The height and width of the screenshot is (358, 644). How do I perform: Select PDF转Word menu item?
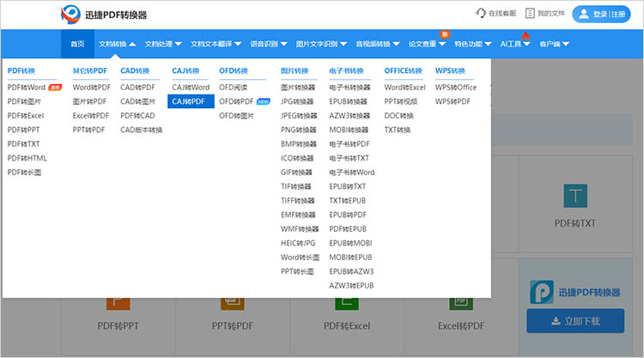click(27, 88)
